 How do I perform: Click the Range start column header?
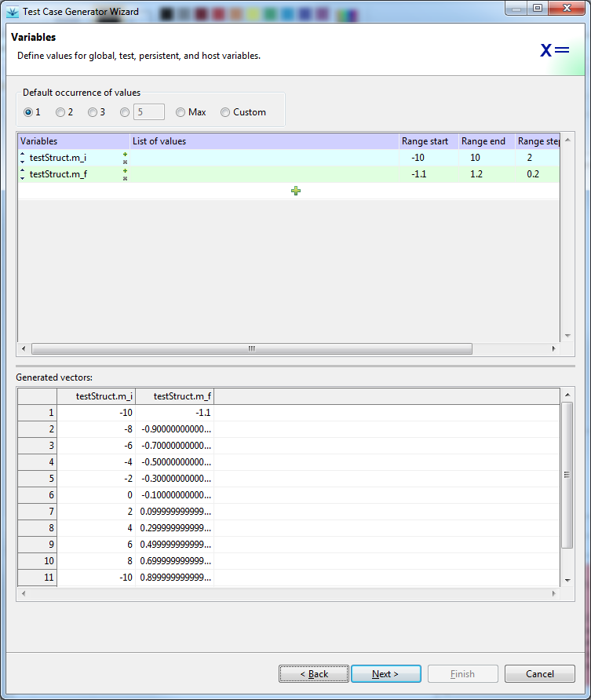tap(428, 141)
